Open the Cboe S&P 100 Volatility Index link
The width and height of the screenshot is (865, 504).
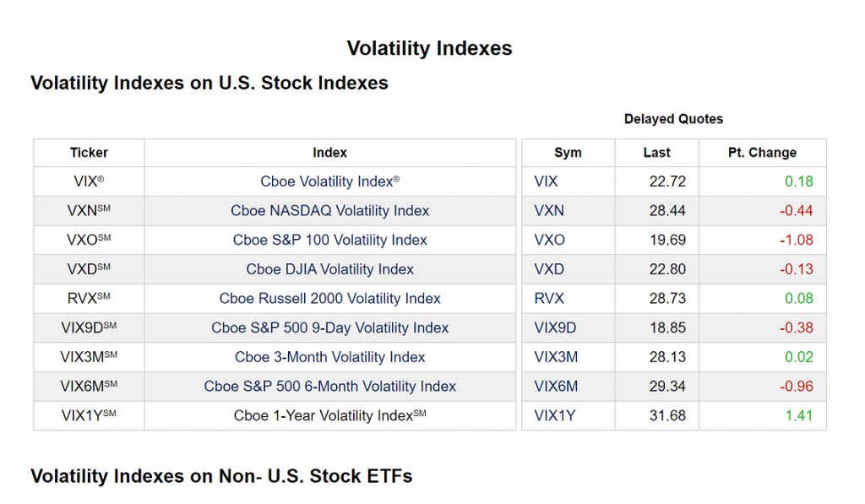(x=329, y=240)
